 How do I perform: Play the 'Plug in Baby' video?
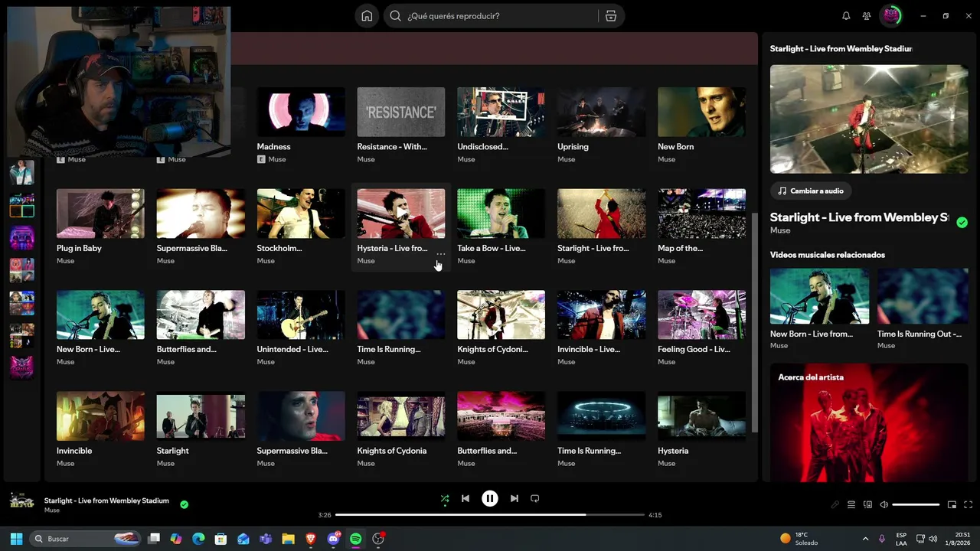[100, 214]
